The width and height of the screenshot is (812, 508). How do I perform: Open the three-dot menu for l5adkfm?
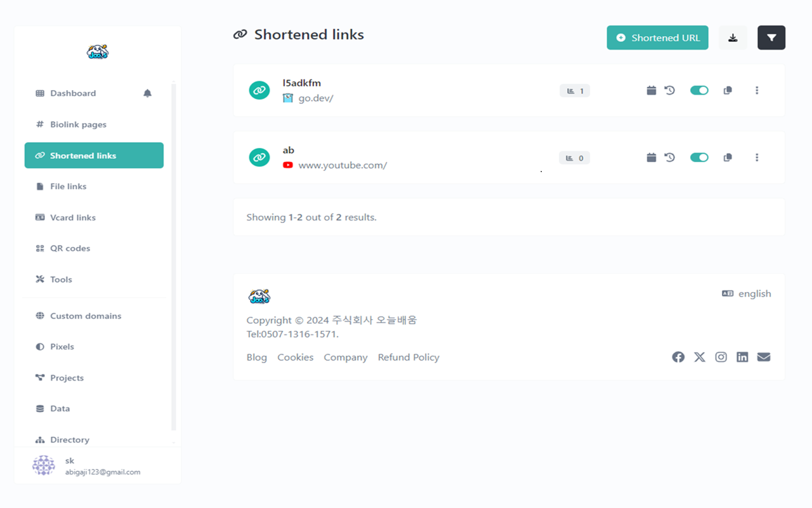tap(757, 90)
